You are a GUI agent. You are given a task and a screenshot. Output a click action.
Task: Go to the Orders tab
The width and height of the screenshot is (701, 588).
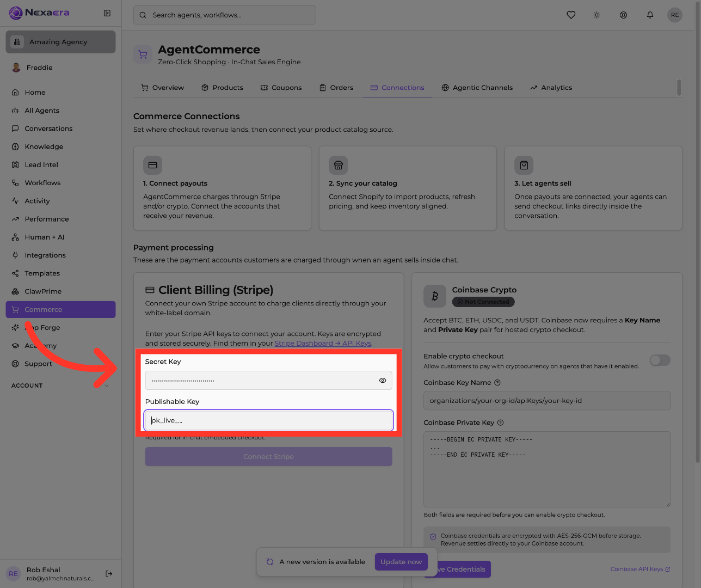coord(336,88)
